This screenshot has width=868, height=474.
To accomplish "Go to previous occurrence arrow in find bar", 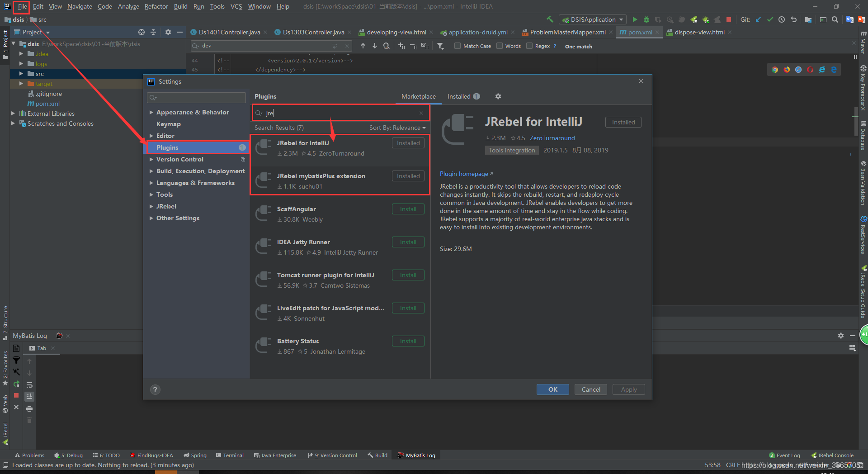I will click(363, 46).
